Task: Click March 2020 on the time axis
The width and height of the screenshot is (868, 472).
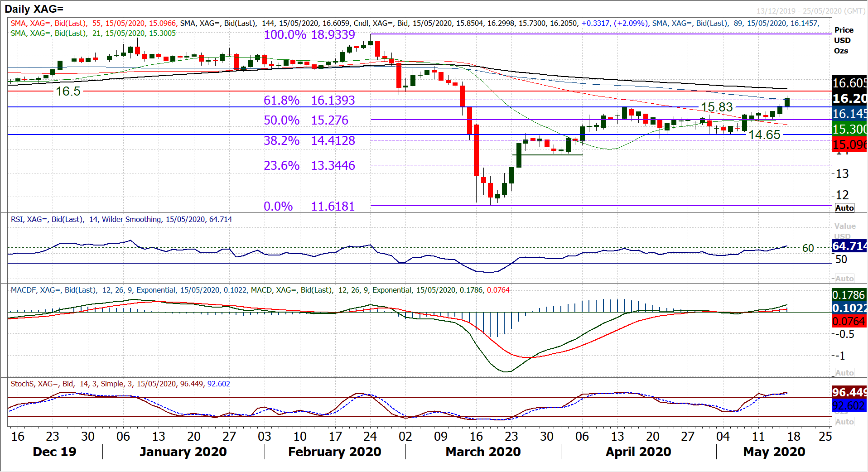Action: coord(483,452)
